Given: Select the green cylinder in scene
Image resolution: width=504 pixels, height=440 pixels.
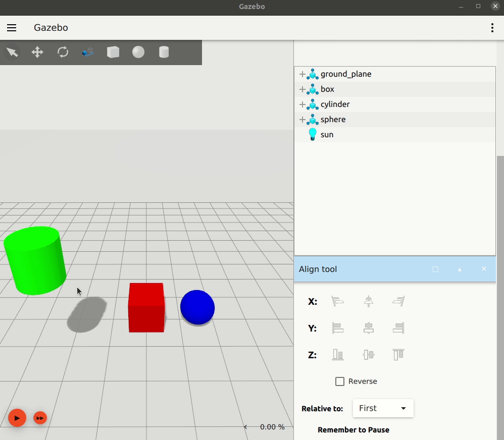Looking at the screenshot, I should (35, 260).
